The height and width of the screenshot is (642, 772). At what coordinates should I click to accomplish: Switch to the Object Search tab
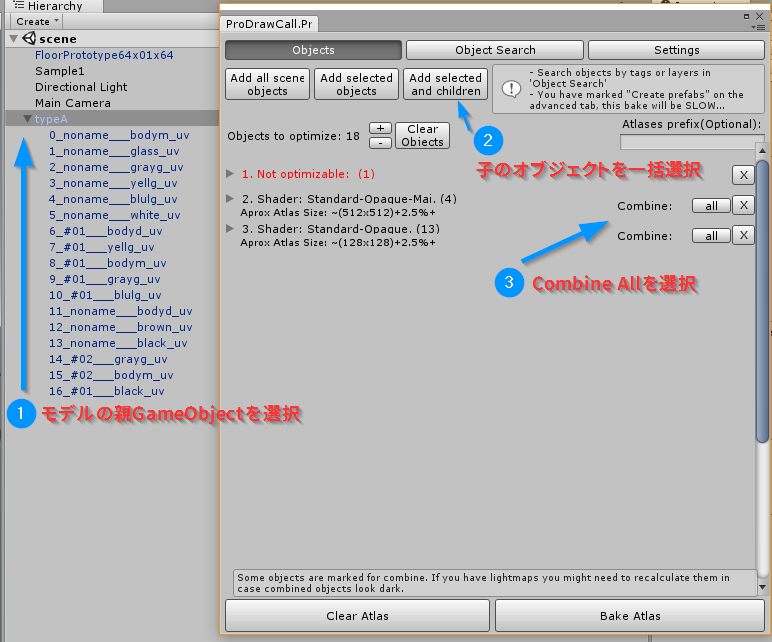(495, 50)
